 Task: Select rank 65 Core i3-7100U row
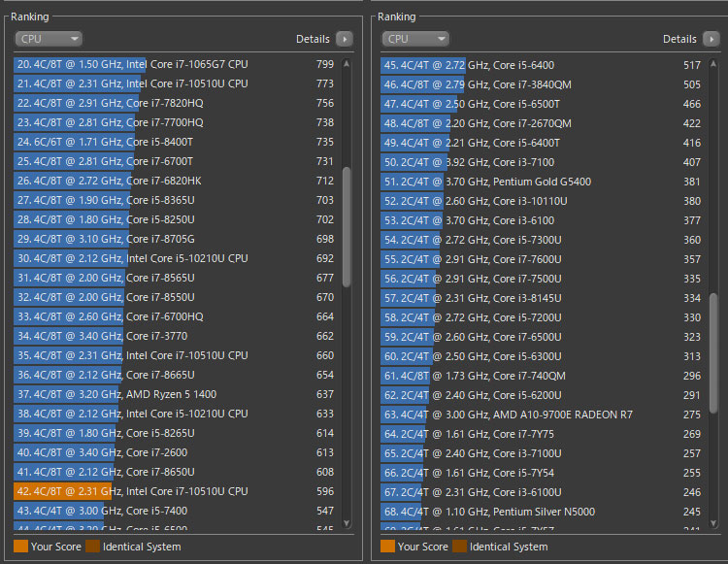[543, 453]
